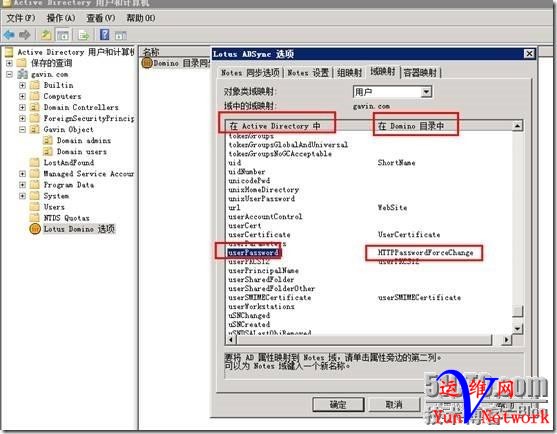Screen dimensions: 557x434
Task: Select the userPrincipalName attribute row
Action: 263,270
